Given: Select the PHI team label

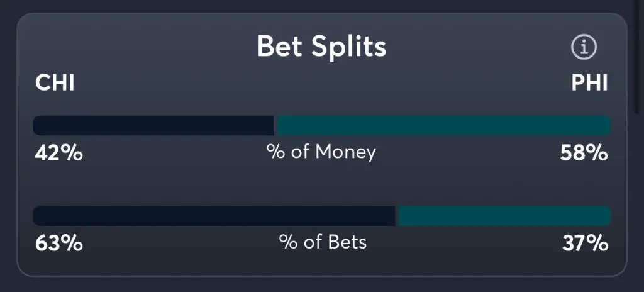Looking at the screenshot, I should click(x=589, y=83).
